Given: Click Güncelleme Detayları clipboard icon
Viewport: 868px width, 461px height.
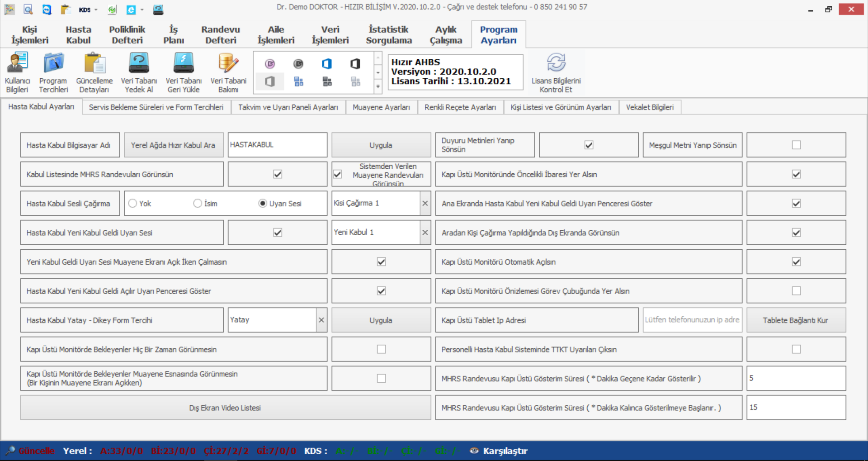Looking at the screenshot, I should (x=94, y=72).
